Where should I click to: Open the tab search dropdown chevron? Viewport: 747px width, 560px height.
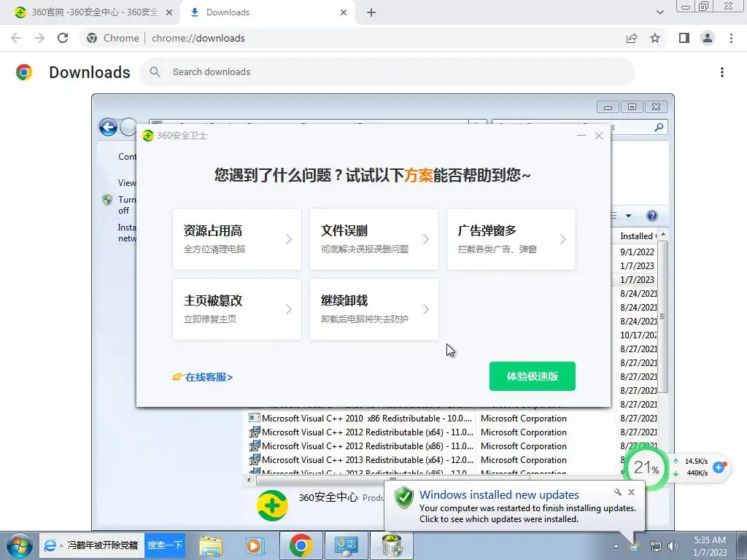tap(659, 13)
